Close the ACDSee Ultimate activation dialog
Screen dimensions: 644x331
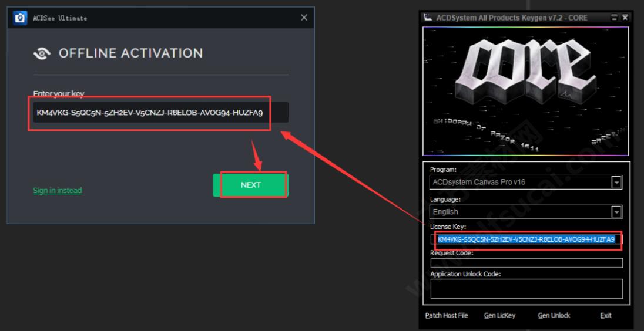[304, 18]
